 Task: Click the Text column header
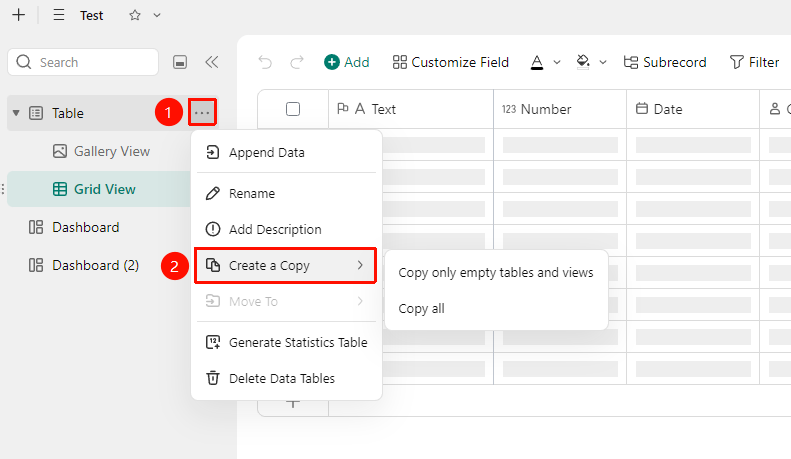coord(411,109)
